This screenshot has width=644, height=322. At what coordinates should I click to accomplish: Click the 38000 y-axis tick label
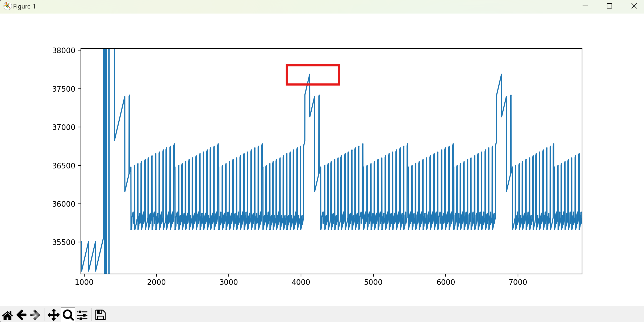(64, 50)
